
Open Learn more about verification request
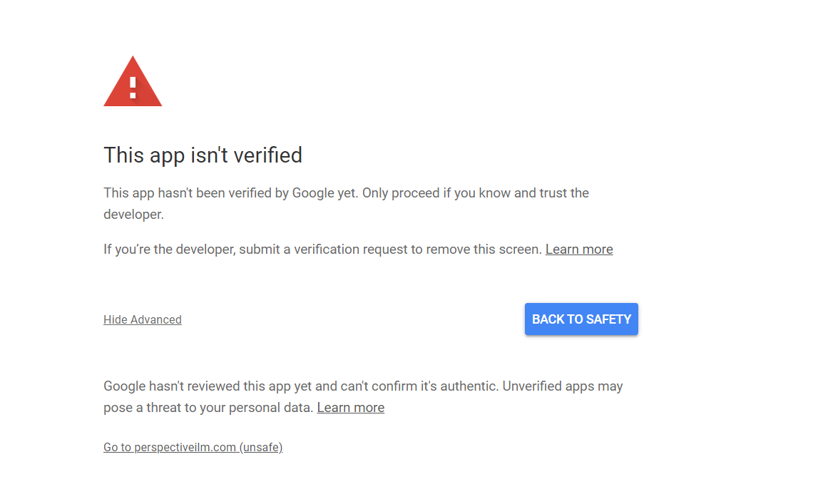click(x=579, y=250)
